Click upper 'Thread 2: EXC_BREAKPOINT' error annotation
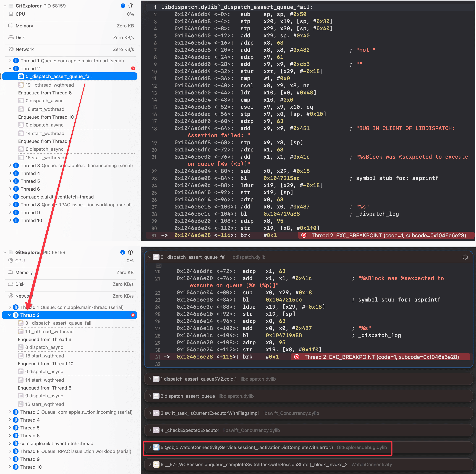476x474 pixels. point(386,235)
